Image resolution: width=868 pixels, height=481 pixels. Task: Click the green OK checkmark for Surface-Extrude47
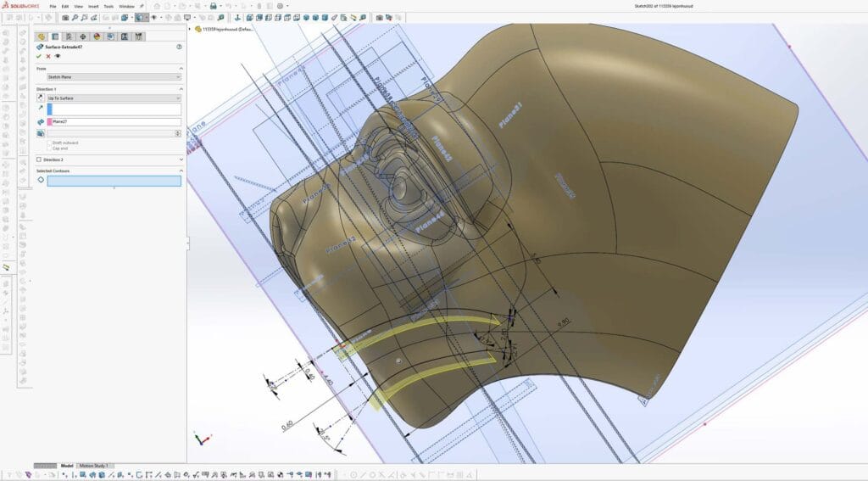pos(39,56)
